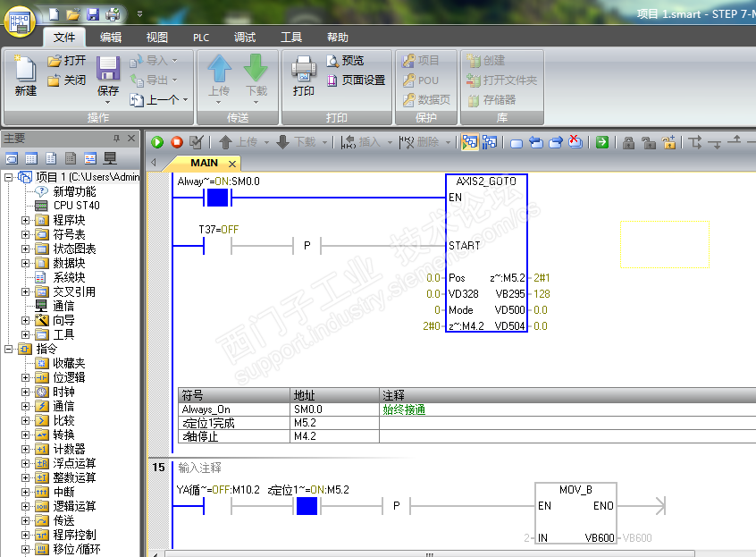Click the first padlock POU protection icon
The image size is (756, 557).
coord(628,143)
